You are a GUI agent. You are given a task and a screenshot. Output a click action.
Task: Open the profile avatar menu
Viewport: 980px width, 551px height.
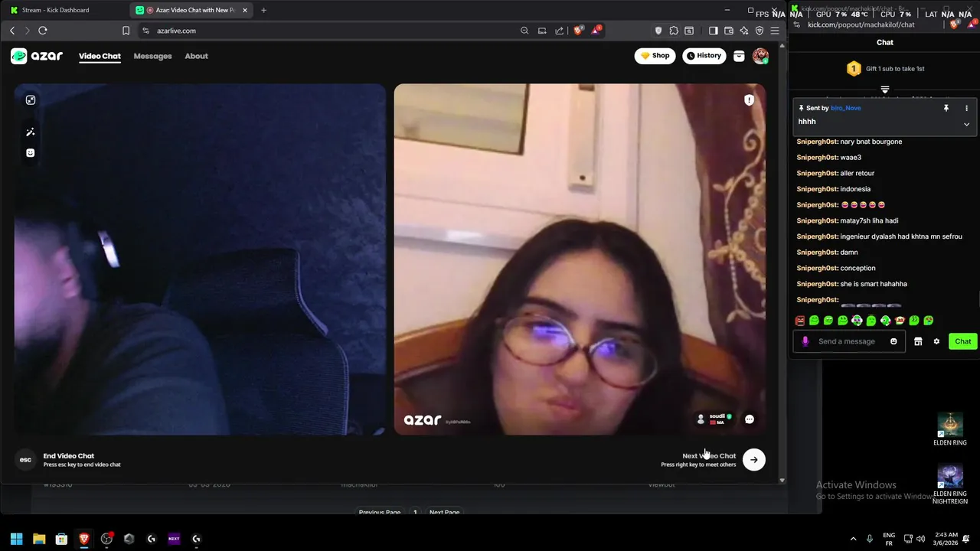click(x=760, y=56)
